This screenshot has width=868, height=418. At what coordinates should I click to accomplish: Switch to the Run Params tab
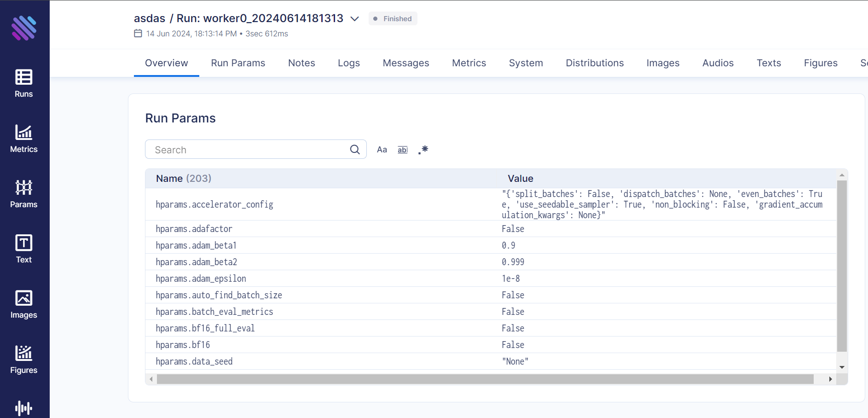tap(238, 63)
